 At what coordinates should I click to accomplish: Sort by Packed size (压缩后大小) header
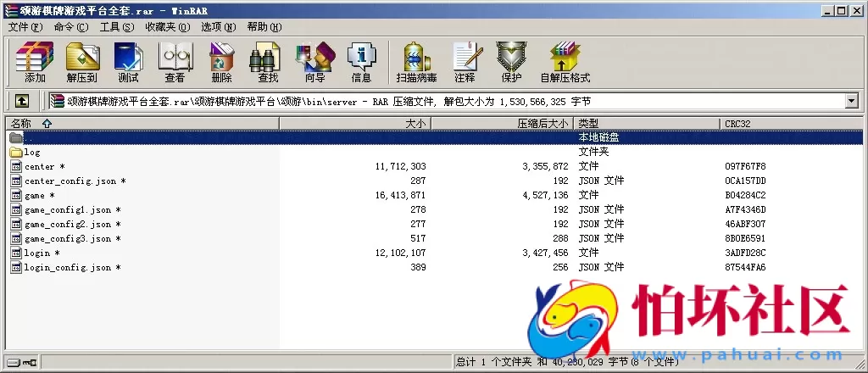click(502, 124)
